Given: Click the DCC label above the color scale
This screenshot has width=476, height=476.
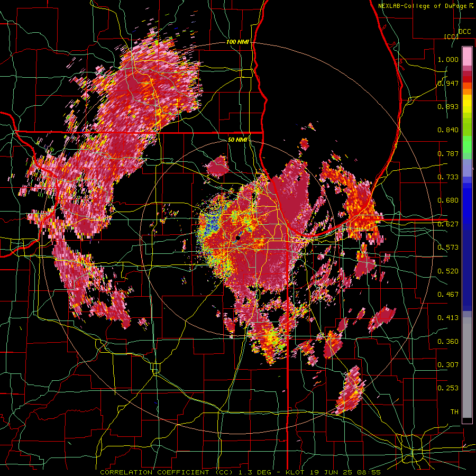Looking at the screenshot, I should click(x=464, y=32).
